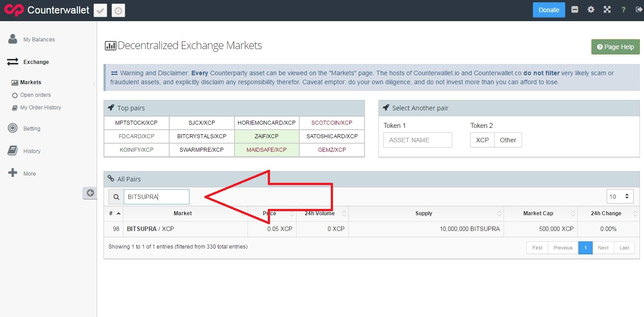Click the 500,000 XCP market cap cell
Viewport: 644px width, 317px height.
pyautogui.click(x=540, y=229)
